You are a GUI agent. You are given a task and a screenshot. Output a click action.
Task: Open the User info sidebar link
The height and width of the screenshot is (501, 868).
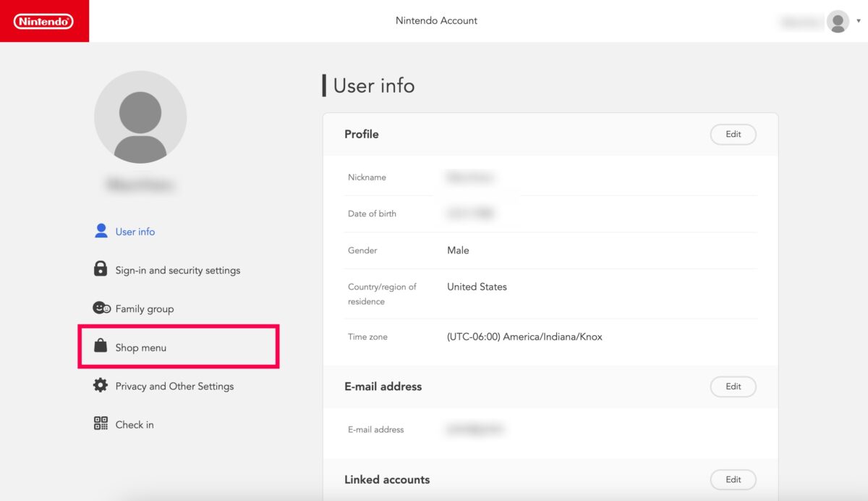[135, 232]
